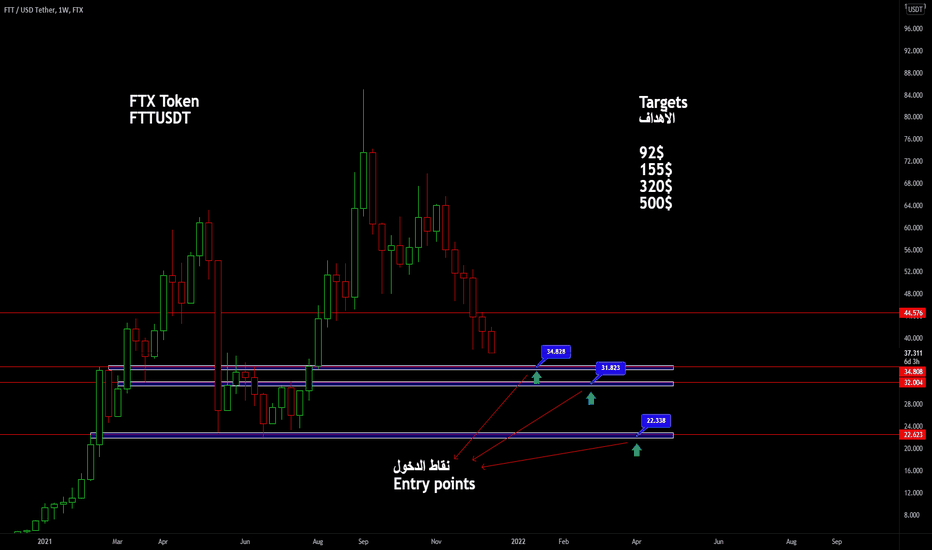932x550 pixels.
Task: Select the blue 31.823 price callout
Action: click(610, 368)
